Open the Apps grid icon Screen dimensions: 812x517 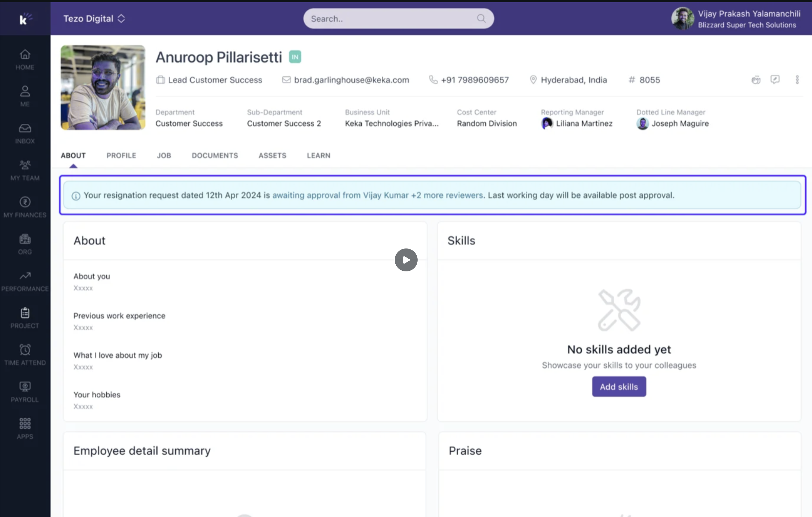point(25,428)
